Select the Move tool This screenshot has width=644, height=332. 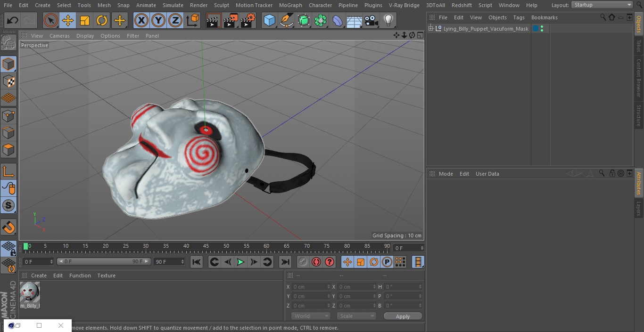pos(68,20)
